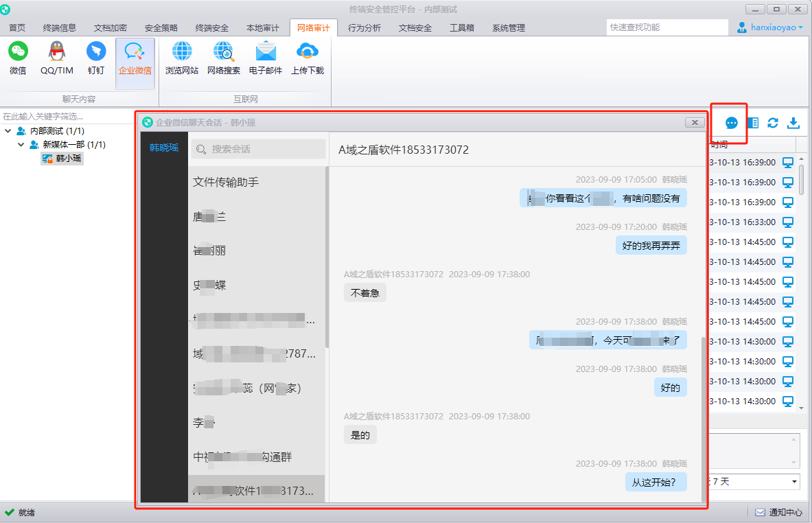Click the refresh arrows icon
The height and width of the screenshot is (523, 812).
(773, 123)
